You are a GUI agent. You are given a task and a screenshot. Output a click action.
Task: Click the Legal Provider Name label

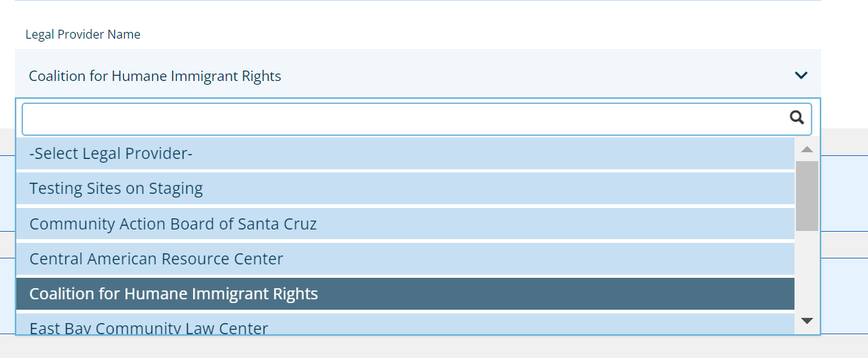coord(82,34)
